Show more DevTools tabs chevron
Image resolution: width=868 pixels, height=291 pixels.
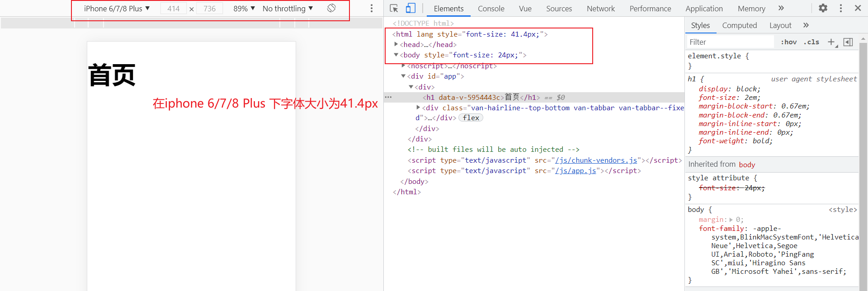[781, 8]
